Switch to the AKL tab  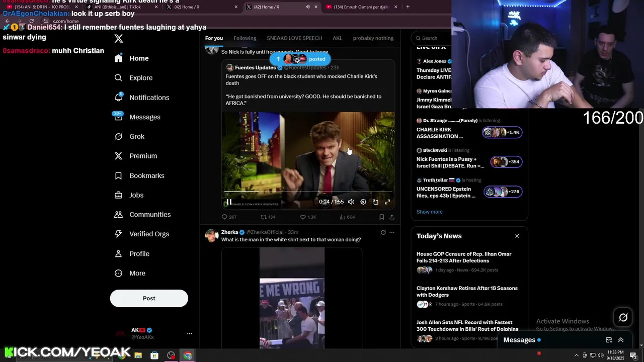pos(337,38)
